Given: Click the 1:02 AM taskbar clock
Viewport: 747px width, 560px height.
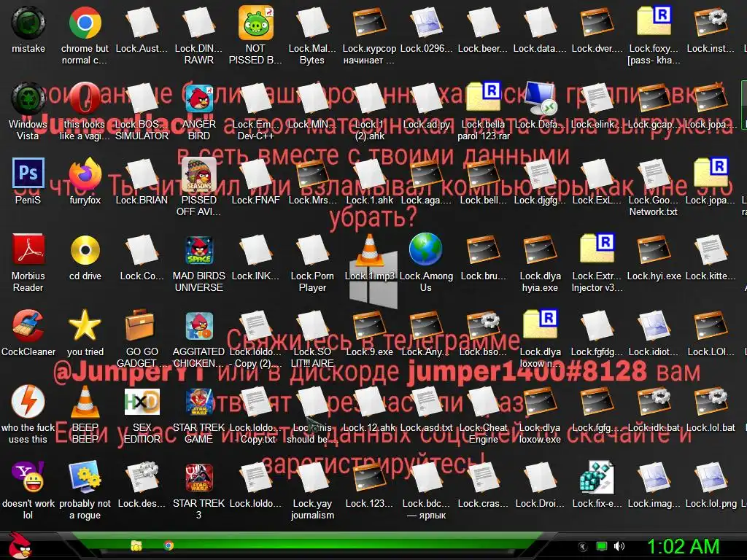Looking at the screenshot, I should [683, 546].
